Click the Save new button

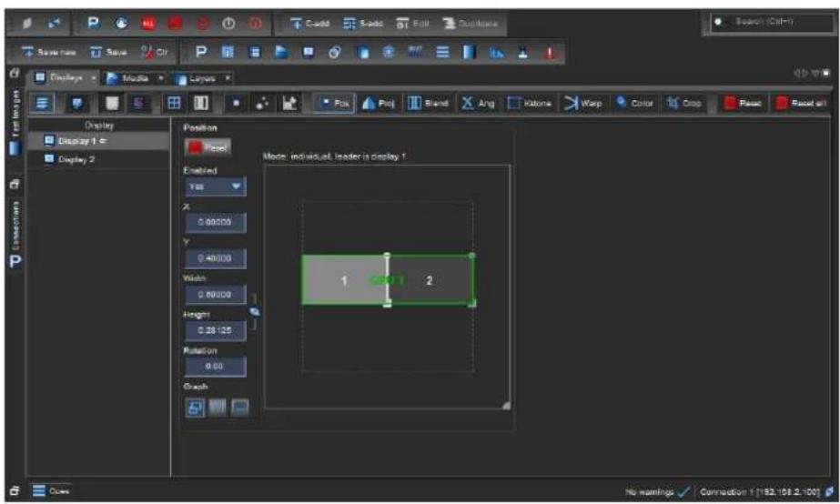[x=49, y=52]
